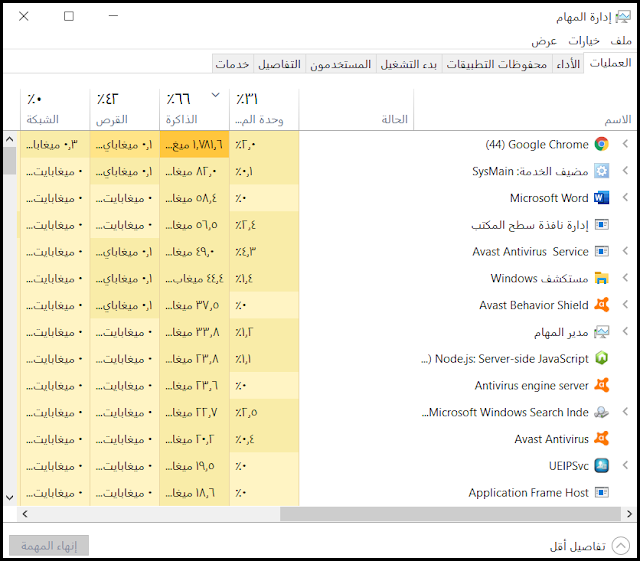The width and height of the screenshot is (640, 561).
Task: Click the vertical scrollbar down arrow
Action: [9, 498]
